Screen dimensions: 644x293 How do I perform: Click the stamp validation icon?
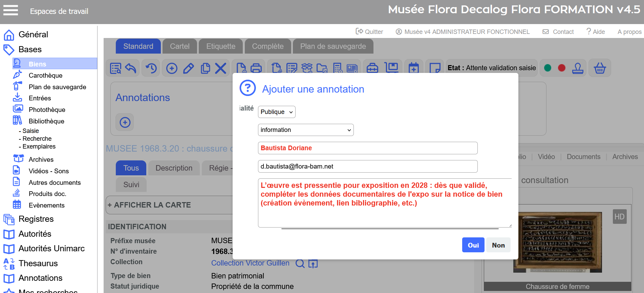(x=578, y=68)
